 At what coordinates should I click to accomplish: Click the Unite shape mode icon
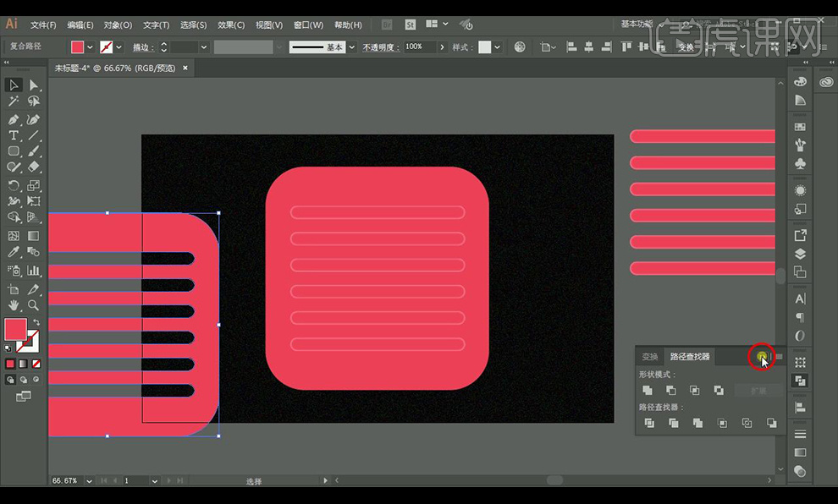[648, 391]
